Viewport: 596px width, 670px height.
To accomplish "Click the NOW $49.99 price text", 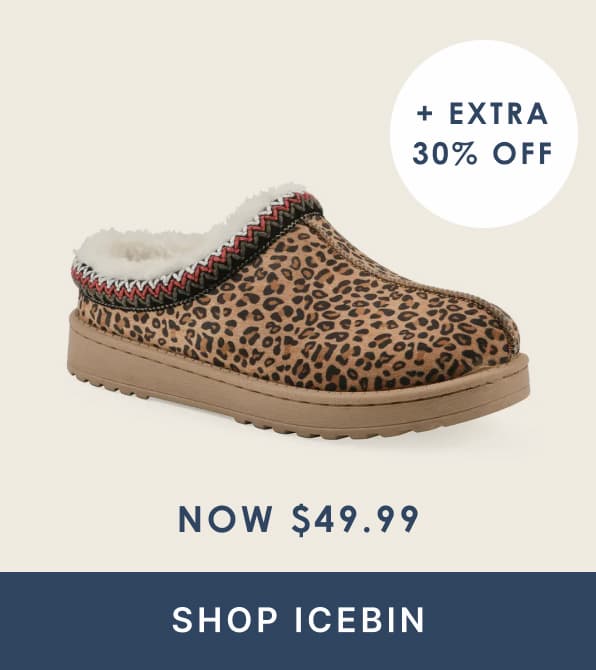I will click(298, 519).
